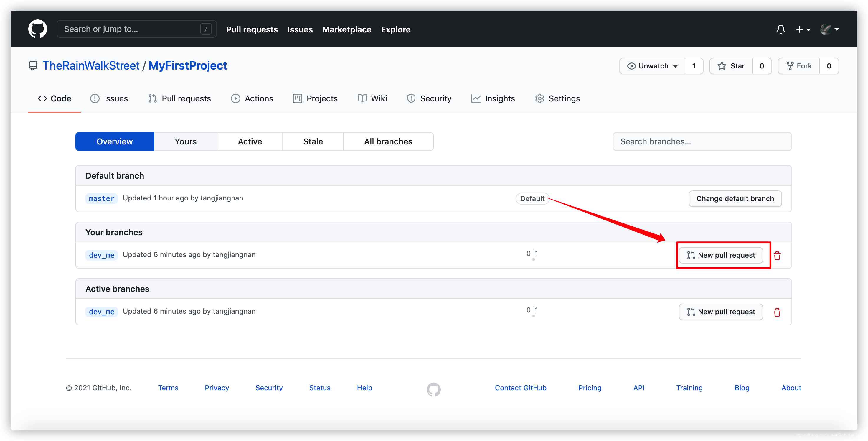Open the Wiki tab

point(372,98)
